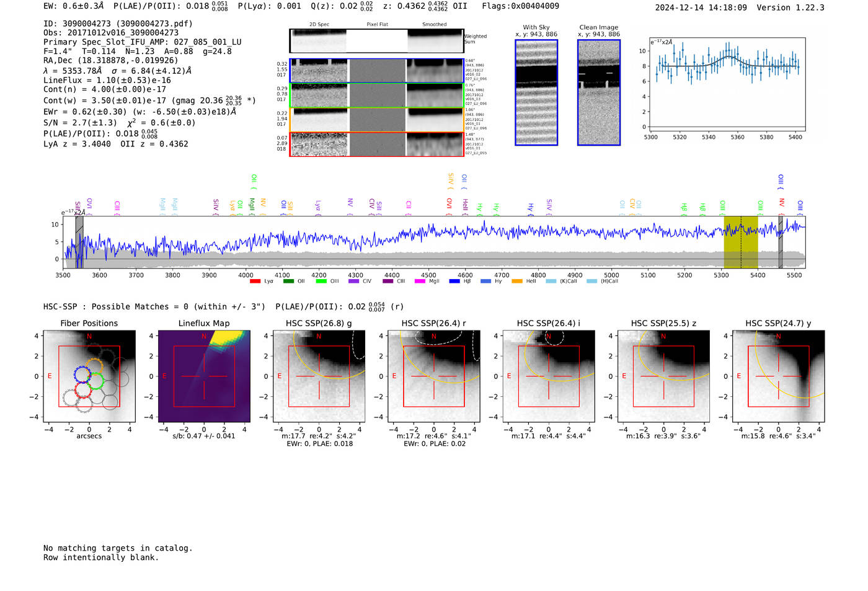The image size is (868, 591).
Task: Select the orange-bordered 2D spectrum row
Action: point(376,120)
